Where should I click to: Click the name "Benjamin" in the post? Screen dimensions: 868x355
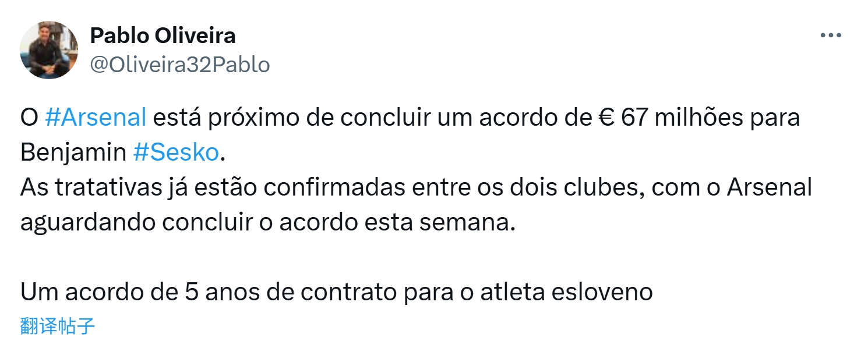click(73, 152)
